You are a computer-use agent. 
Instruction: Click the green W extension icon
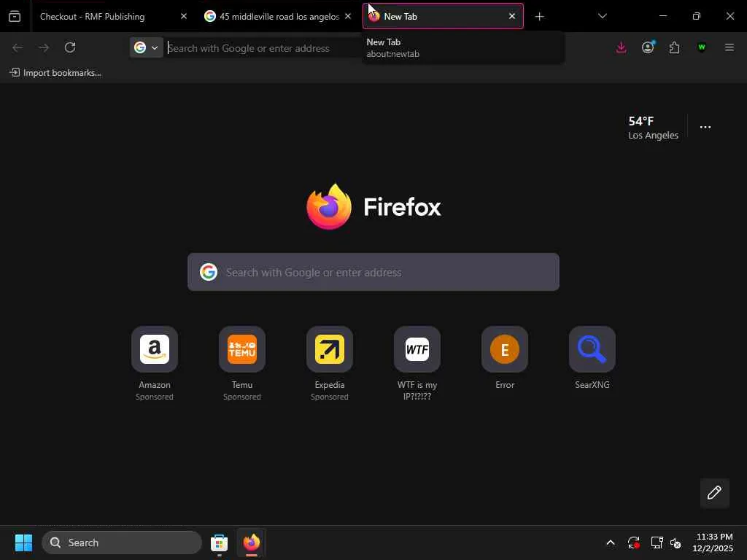pos(701,47)
